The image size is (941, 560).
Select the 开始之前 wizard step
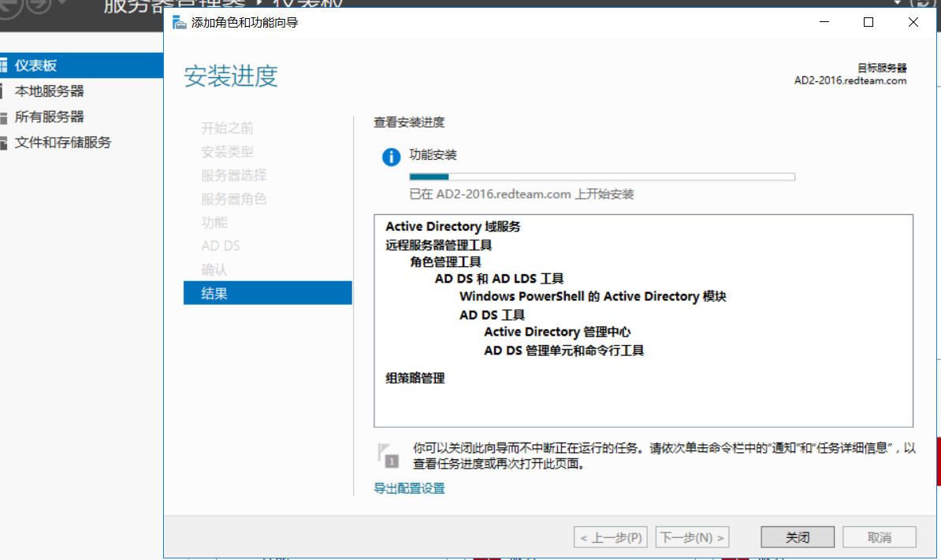pyautogui.click(x=228, y=128)
